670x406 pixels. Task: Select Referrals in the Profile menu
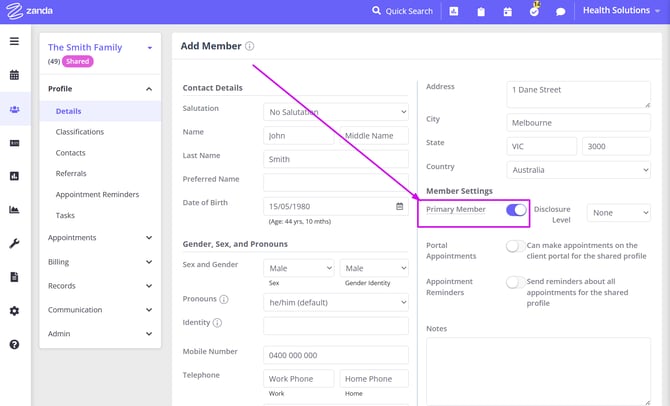point(72,173)
